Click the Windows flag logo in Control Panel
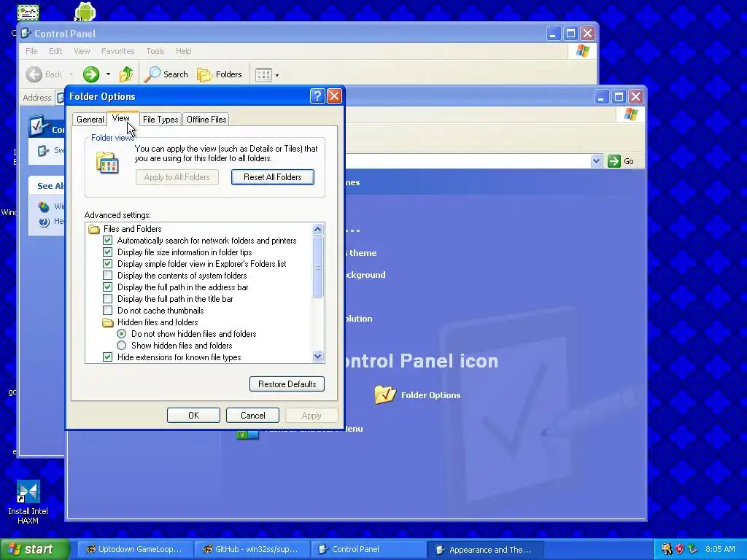The width and height of the screenshot is (747, 560). tap(583, 51)
